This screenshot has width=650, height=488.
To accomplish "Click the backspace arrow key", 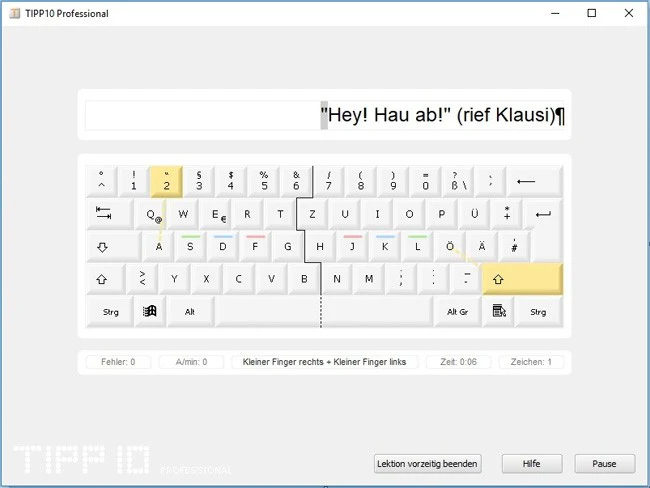I will pos(534,181).
